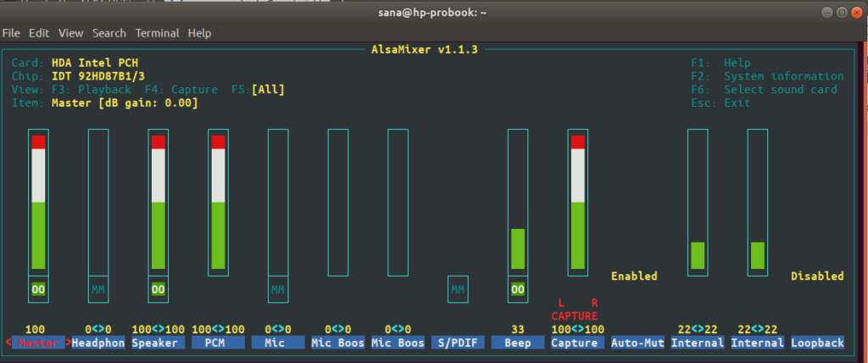The width and height of the screenshot is (868, 363).
Task: Unmute Mic via its MM indicator
Action: pyautogui.click(x=278, y=289)
